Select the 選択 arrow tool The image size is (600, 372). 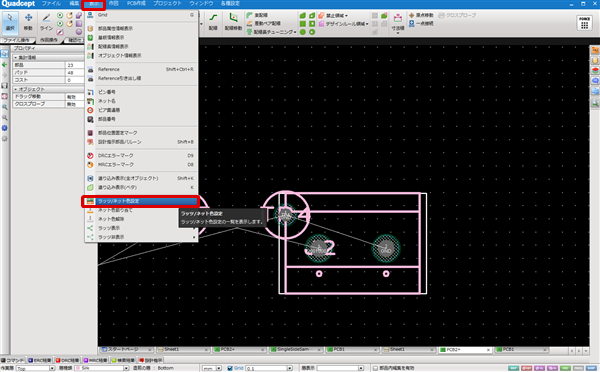10,22
